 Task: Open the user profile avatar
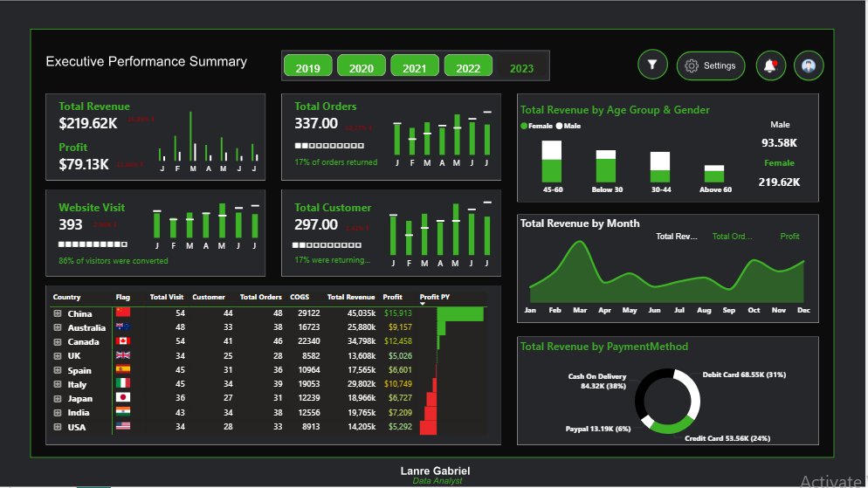click(x=809, y=65)
